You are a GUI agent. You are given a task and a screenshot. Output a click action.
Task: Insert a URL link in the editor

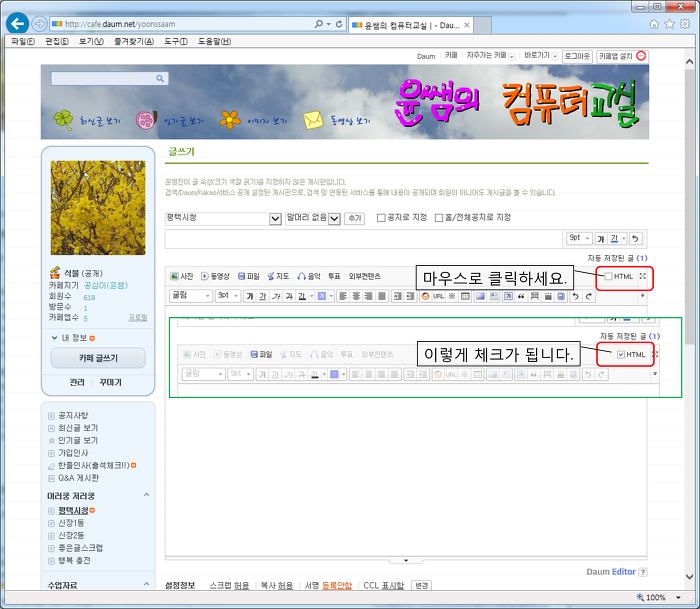click(438, 296)
